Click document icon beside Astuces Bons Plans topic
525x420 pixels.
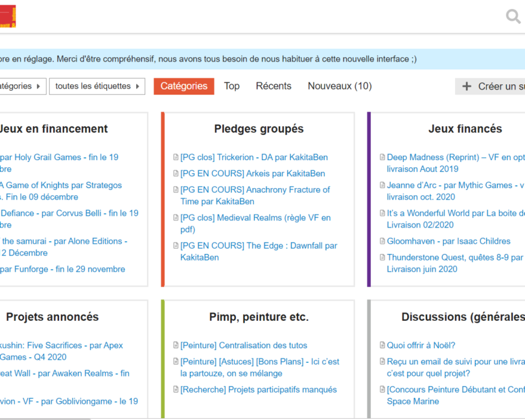(x=176, y=362)
